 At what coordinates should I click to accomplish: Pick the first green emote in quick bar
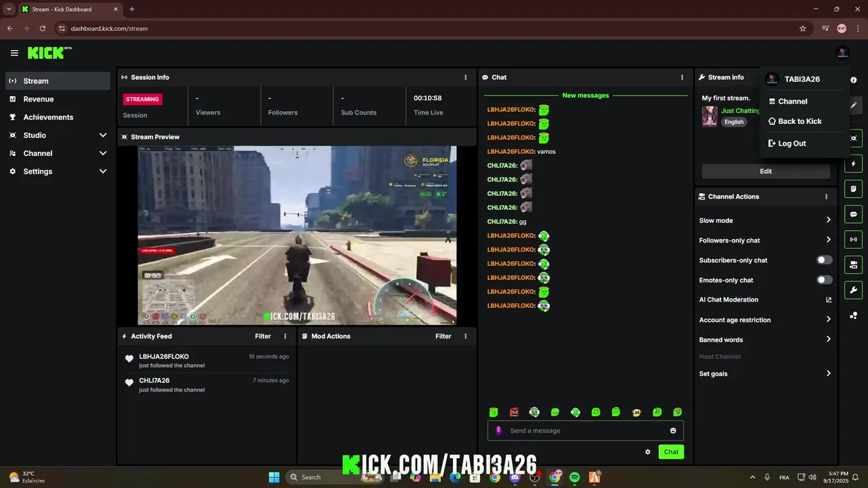[x=494, y=412]
